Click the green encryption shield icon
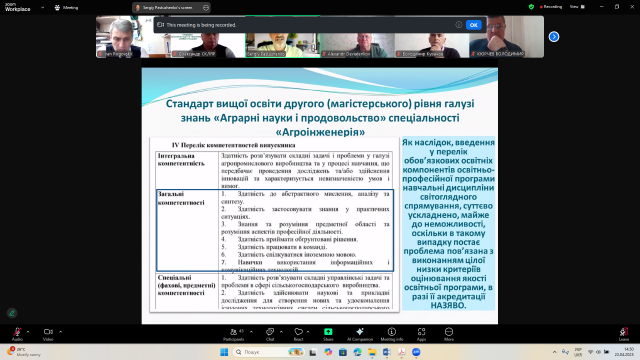Image resolution: width=640 pixels, height=360 pixels. 531,7
